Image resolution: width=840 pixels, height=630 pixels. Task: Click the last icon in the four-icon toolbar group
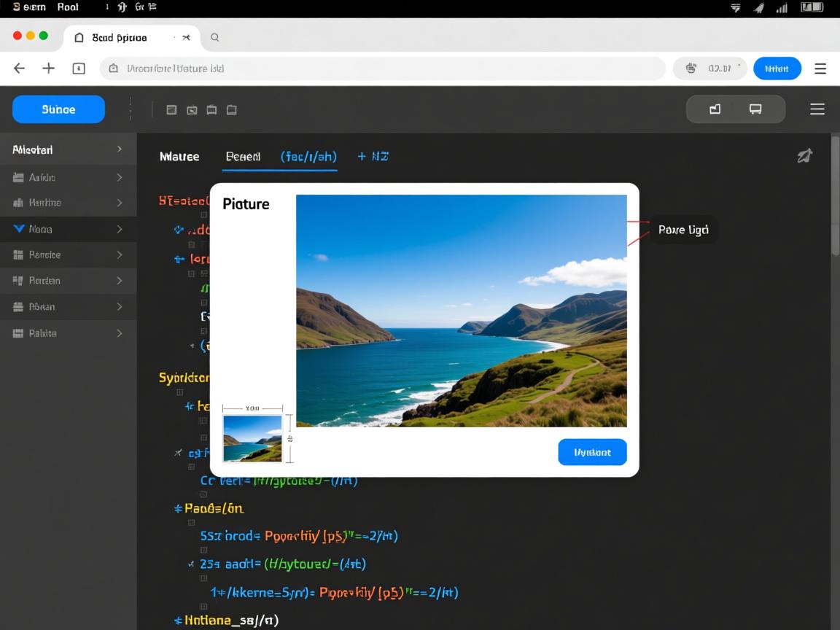coord(232,110)
